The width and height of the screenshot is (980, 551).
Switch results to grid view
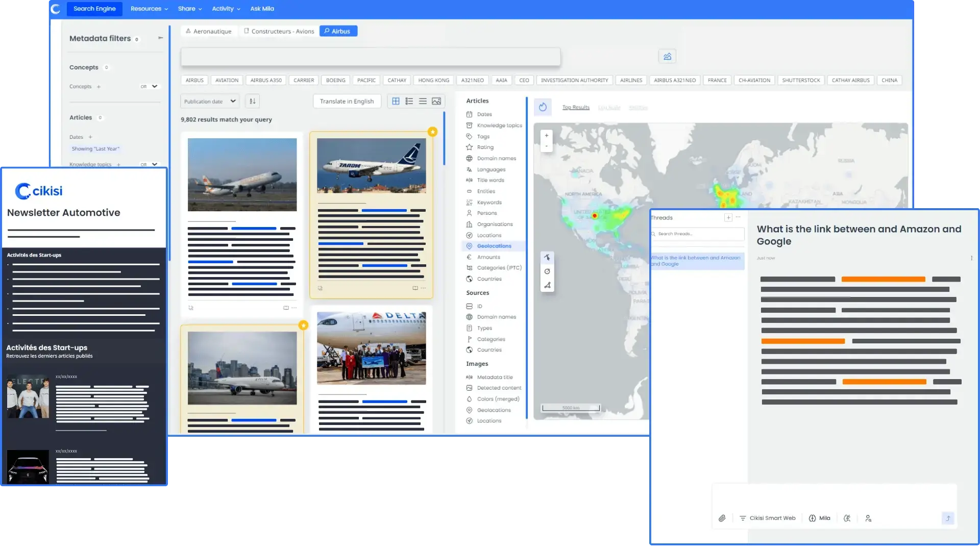(396, 101)
